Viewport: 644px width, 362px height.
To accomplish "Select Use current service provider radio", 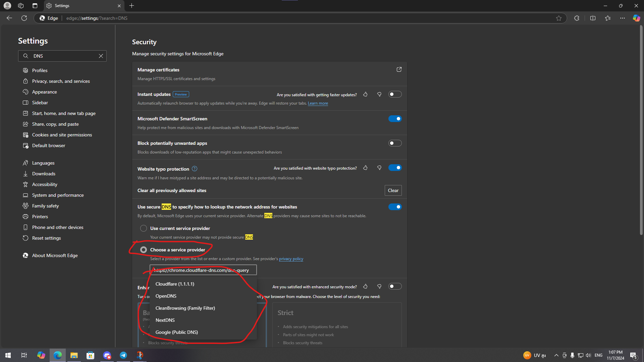I will [144, 228].
